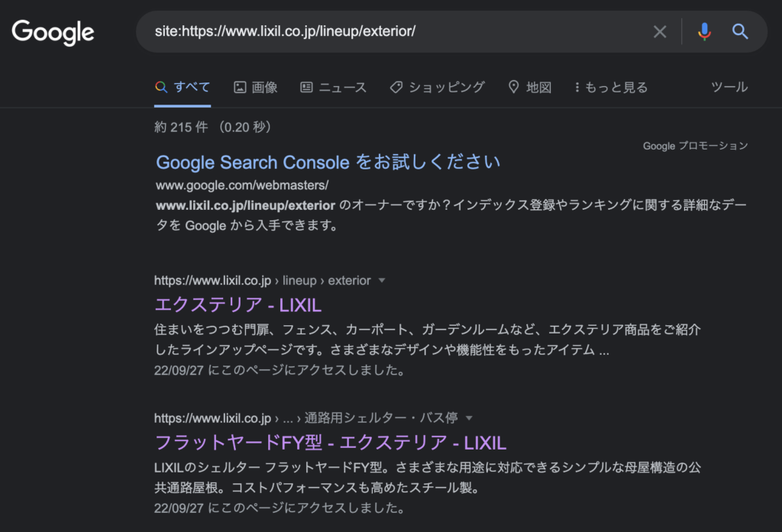Screen dimensions: 782x532
Task: Go to the ショッピング tab
Action: click(x=438, y=87)
